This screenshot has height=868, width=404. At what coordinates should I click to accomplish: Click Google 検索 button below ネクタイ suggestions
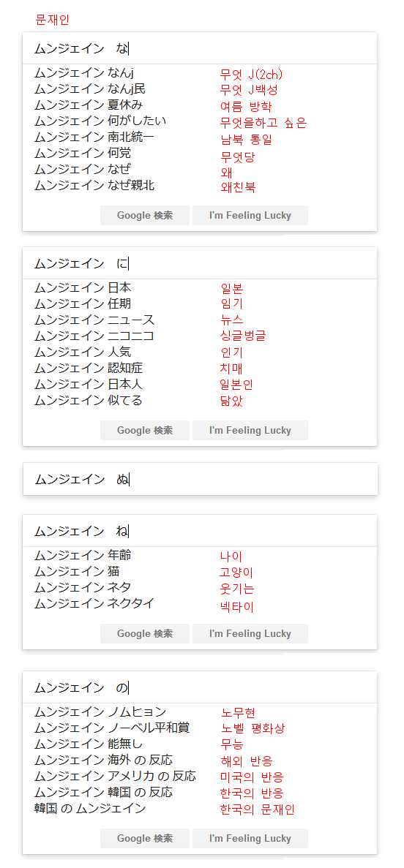145,633
